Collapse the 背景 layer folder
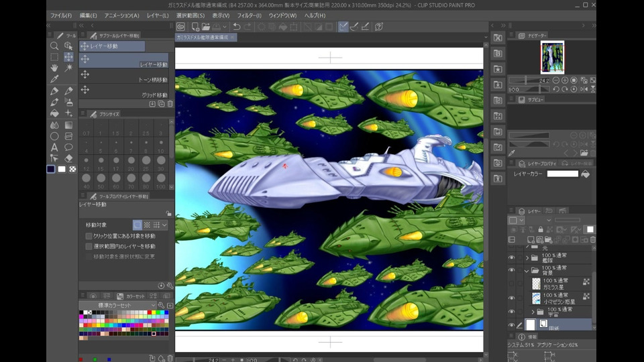Image resolution: width=644 pixels, height=362 pixels. [527, 270]
